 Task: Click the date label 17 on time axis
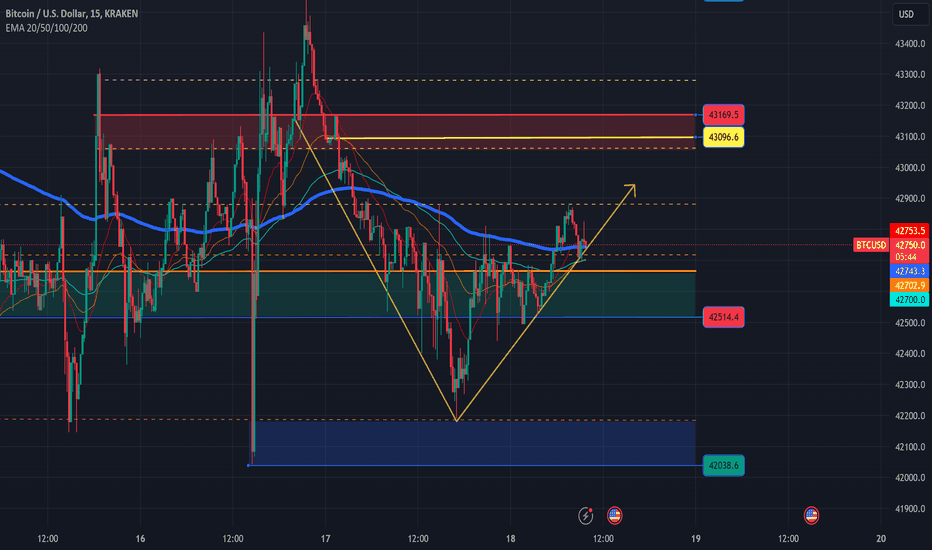325,539
